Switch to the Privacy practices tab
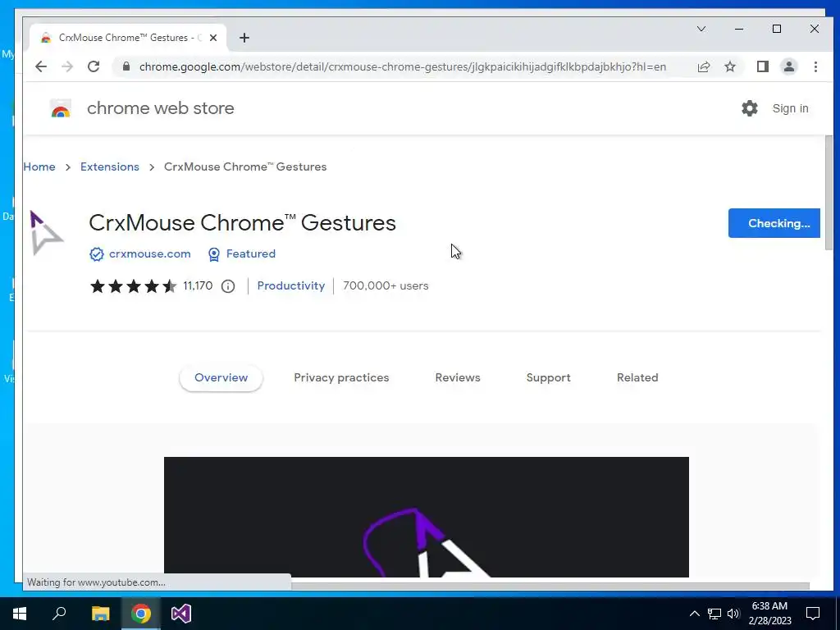Screen dimensions: 840x630 coord(341,377)
